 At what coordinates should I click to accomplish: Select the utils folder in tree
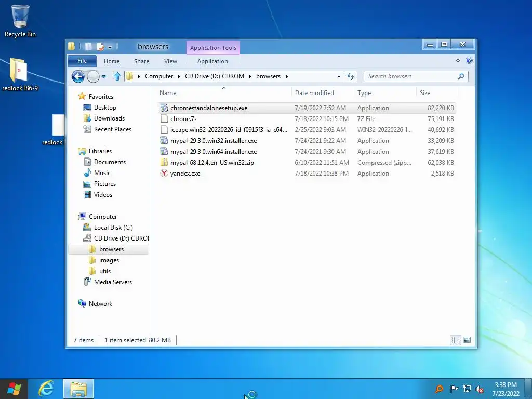(x=105, y=271)
